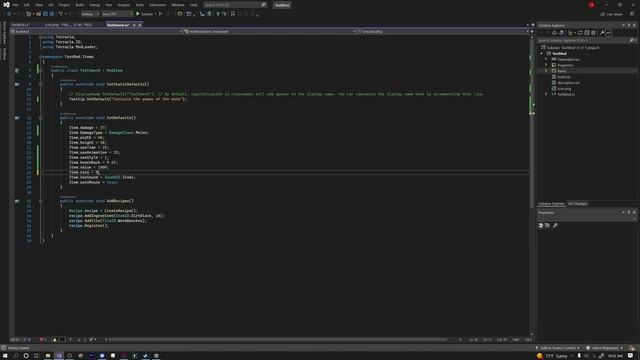Open the Debug menu

tap(95, 5)
